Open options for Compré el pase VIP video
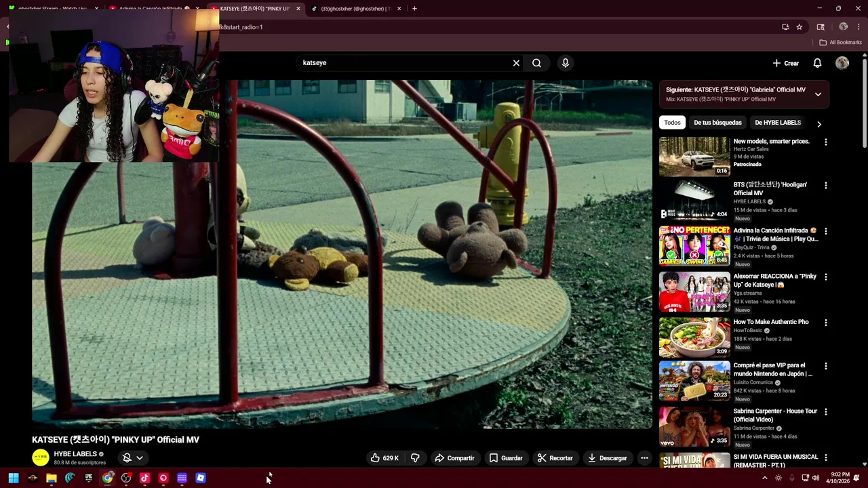The height and width of the screenshot is (488, 868). (x=825, y=367)
